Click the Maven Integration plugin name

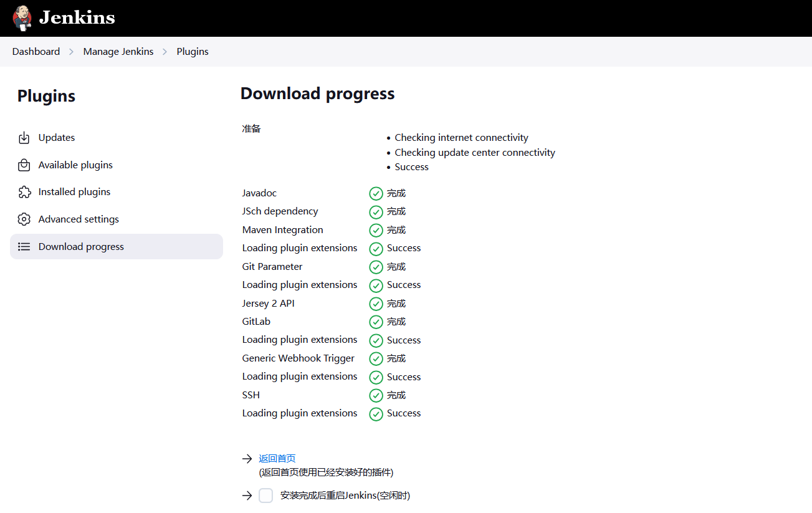[283, 230]
